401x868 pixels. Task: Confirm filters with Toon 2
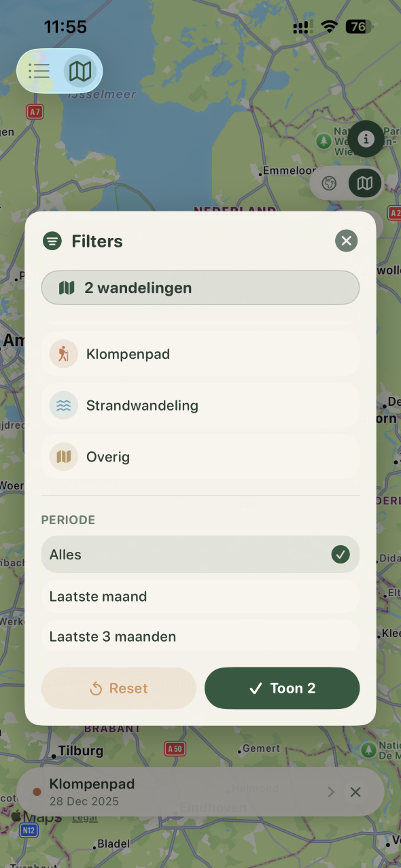[x=281, y=688]
